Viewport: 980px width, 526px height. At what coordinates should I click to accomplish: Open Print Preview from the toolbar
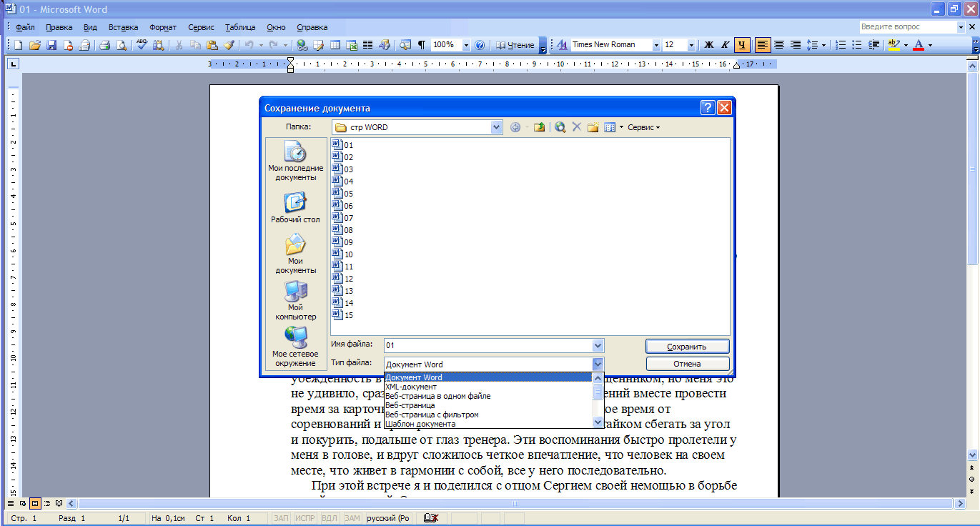click(121, 45)
